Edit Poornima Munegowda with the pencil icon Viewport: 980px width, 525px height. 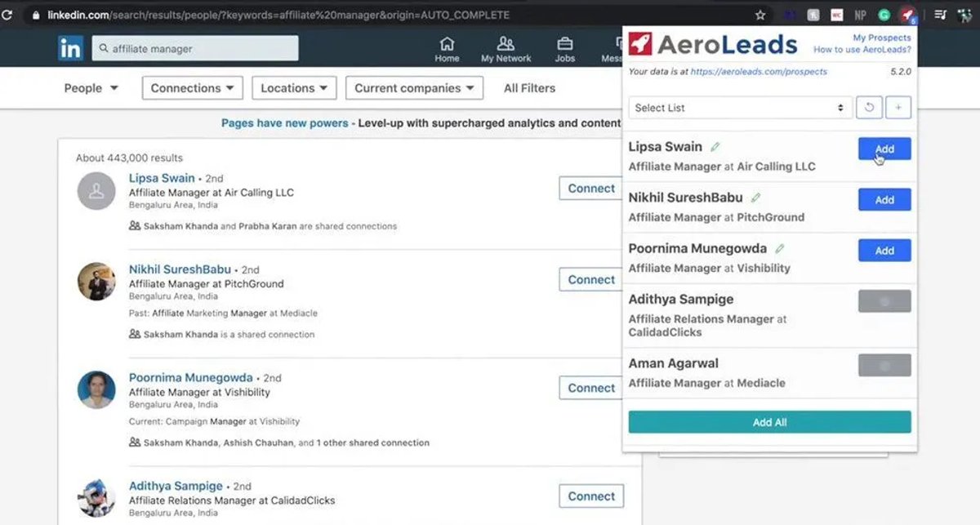780,248
